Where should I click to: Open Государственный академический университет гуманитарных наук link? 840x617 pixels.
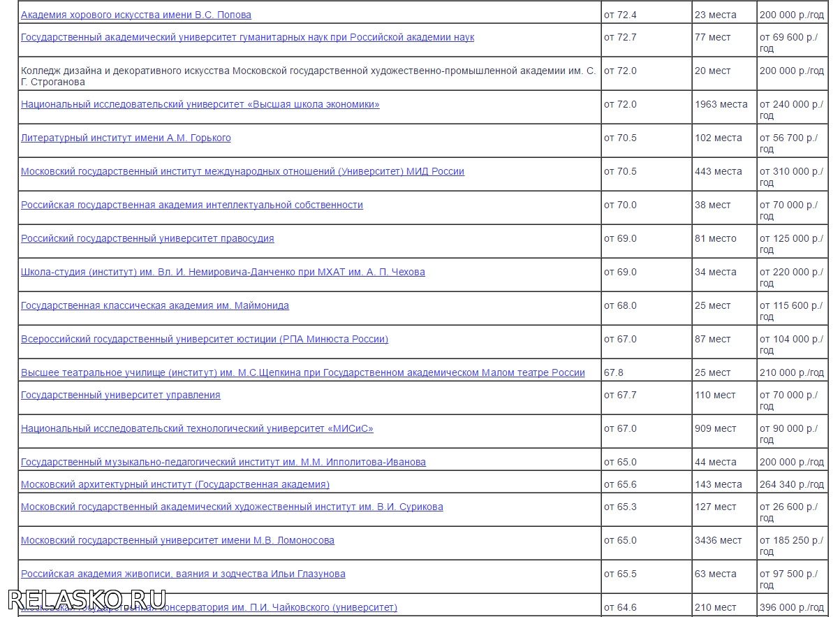pyautogui.click(x=247, y=37)
